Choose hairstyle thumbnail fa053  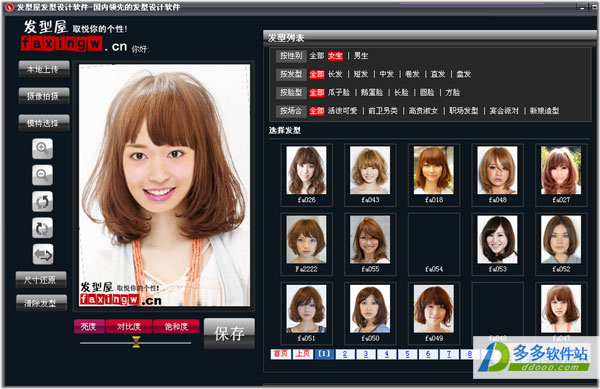point(497,244)
